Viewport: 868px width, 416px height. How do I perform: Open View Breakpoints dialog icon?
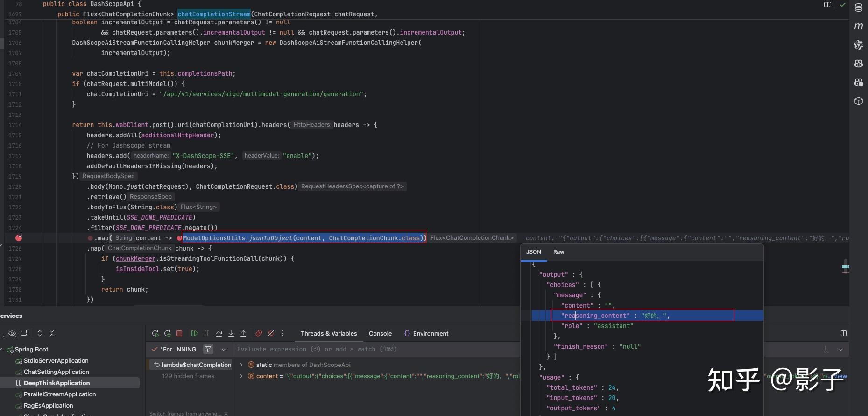point(258,333)
